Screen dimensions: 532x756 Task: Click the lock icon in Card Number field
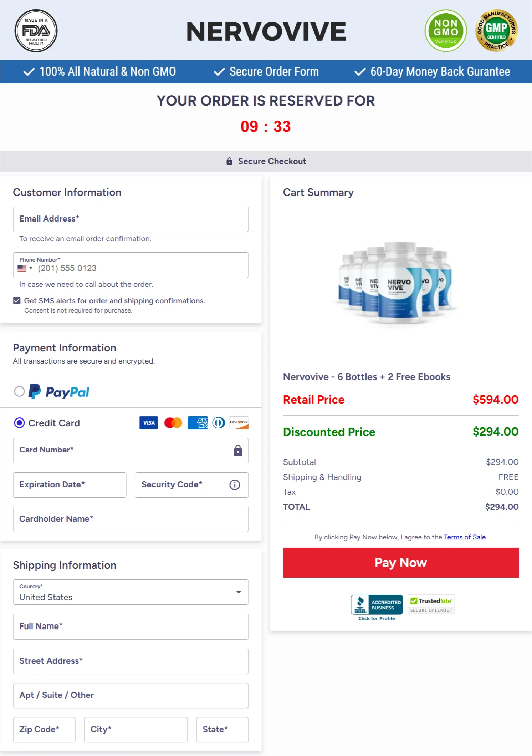(x=237, y=450)
